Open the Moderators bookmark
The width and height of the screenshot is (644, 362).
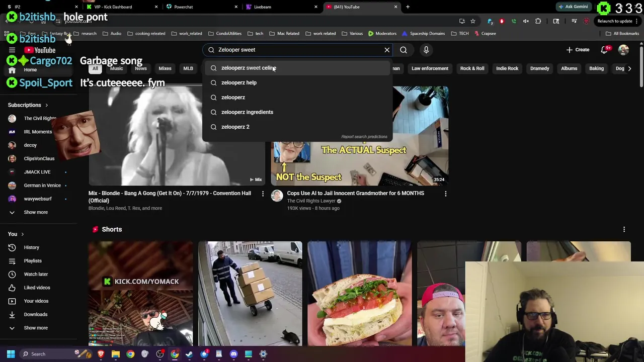pos(382,34)
